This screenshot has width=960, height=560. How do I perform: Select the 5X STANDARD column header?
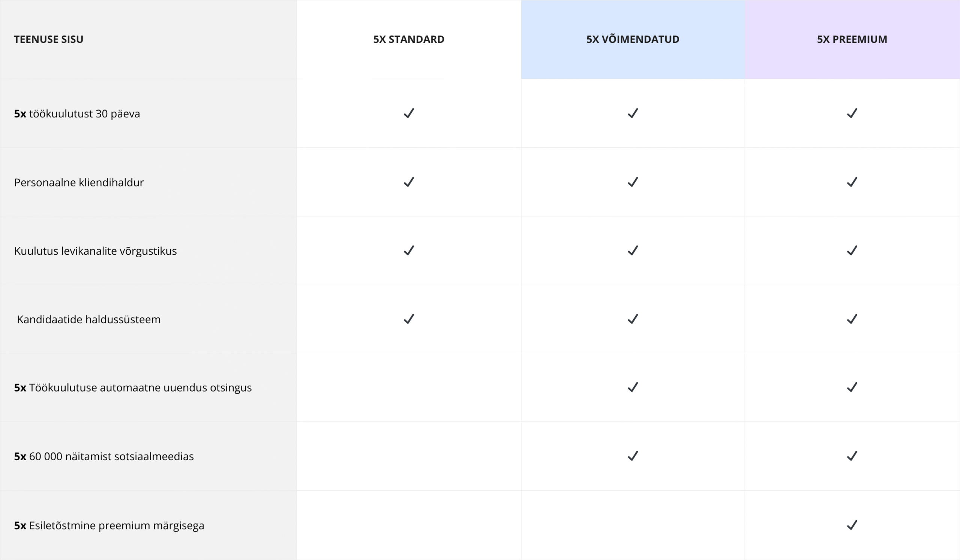[x=409, y=39]
